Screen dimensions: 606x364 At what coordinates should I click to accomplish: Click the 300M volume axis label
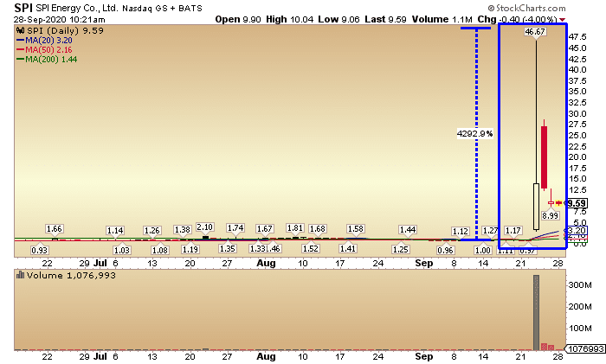pyautogui.click(x=580, y=285)
